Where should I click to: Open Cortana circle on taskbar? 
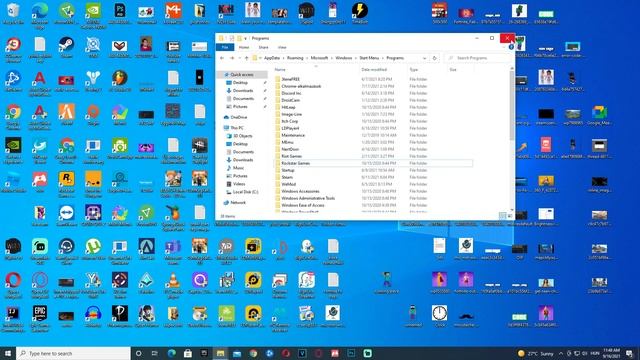click(x=138, y=353)
